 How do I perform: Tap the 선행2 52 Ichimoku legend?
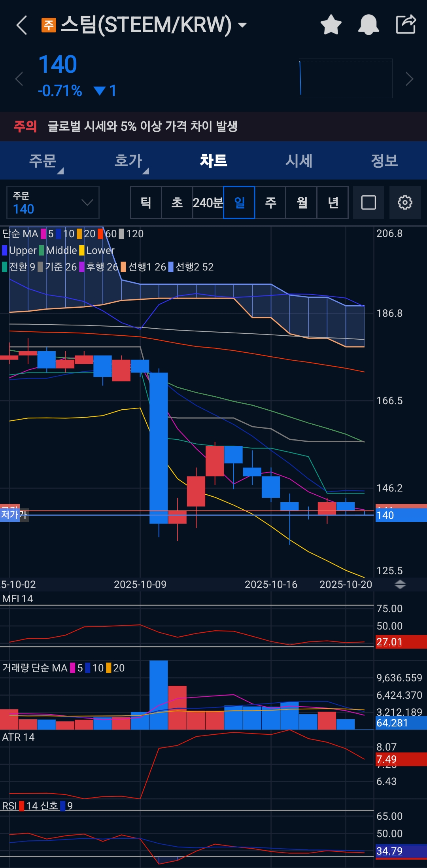coord(191,267)
